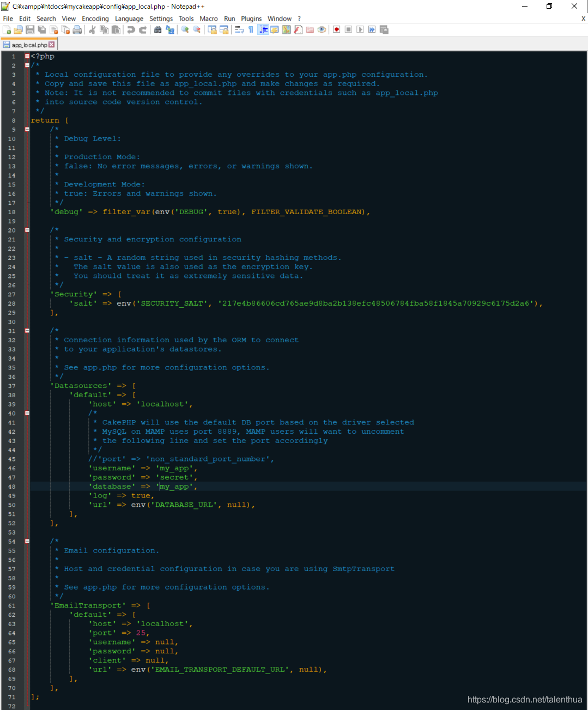Start macro recording with red dot icon

pos(337,29)
